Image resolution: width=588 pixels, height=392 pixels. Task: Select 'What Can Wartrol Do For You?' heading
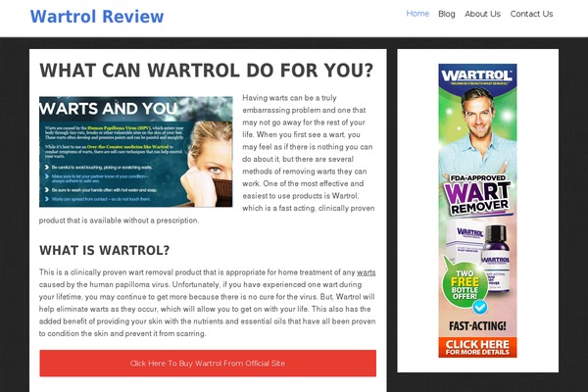pos(206,71)
